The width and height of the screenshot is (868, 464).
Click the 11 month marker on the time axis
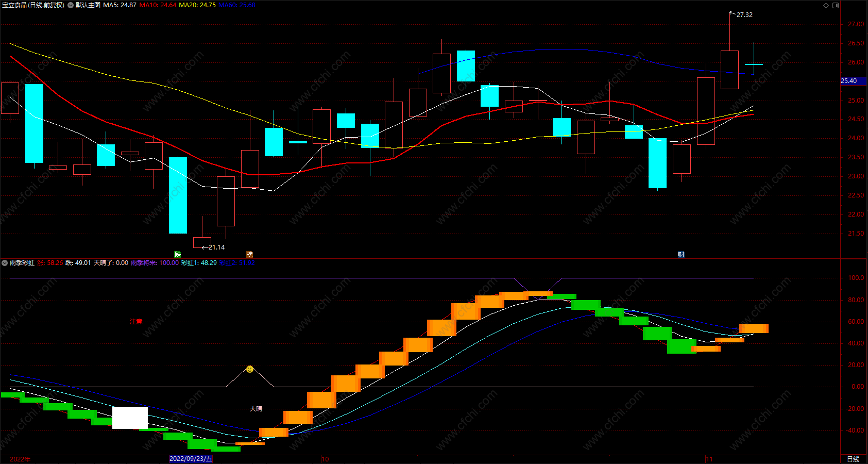tap(709, 459)
